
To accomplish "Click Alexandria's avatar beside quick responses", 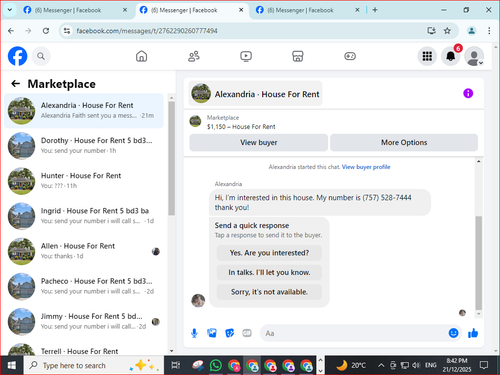I will point(198,300).
